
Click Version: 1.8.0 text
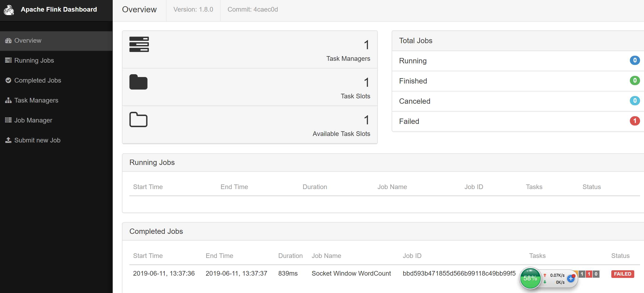pyautogui.click(x=193, y=10)
